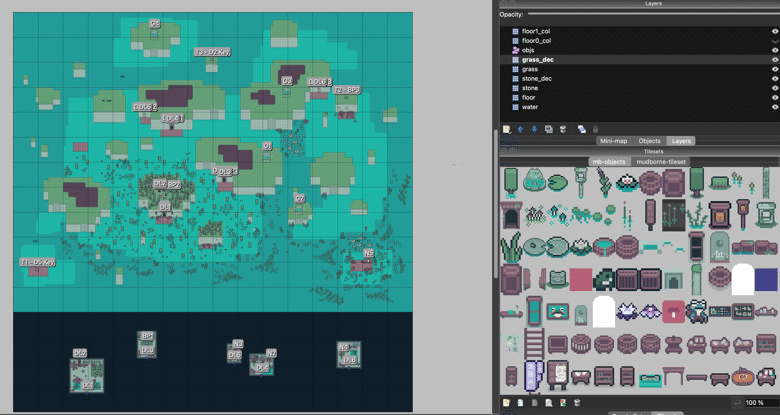780x415 pixels.
Task: Hide the water layer
Action: [775, 107]
